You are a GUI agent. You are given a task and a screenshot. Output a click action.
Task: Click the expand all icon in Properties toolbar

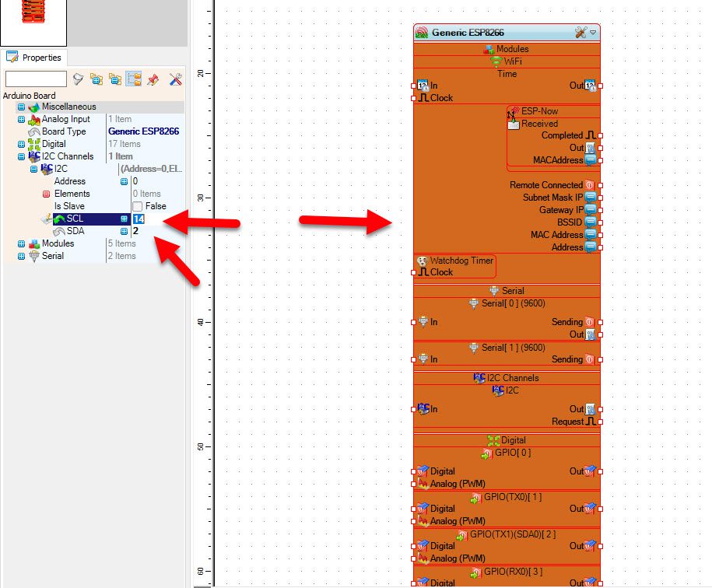(x=96, y=79)
